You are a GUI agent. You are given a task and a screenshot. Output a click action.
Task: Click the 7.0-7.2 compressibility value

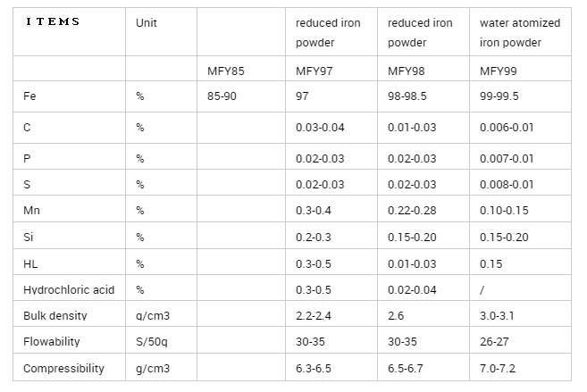pyautogui.click(x=499, y=368)
